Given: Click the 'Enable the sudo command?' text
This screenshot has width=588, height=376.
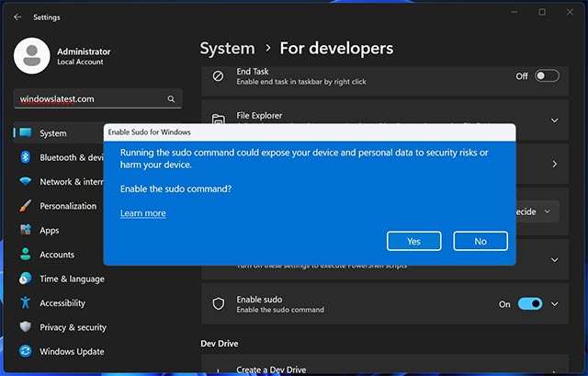Looking at the screenshot, I should (175, 188).
